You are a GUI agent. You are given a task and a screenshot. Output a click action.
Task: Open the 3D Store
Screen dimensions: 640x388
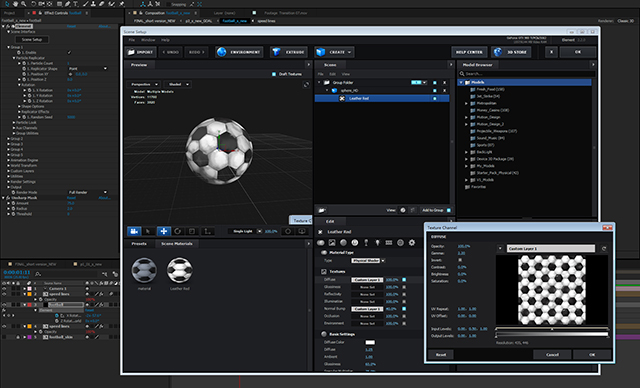pyautogui.click(x=511, y=52)
